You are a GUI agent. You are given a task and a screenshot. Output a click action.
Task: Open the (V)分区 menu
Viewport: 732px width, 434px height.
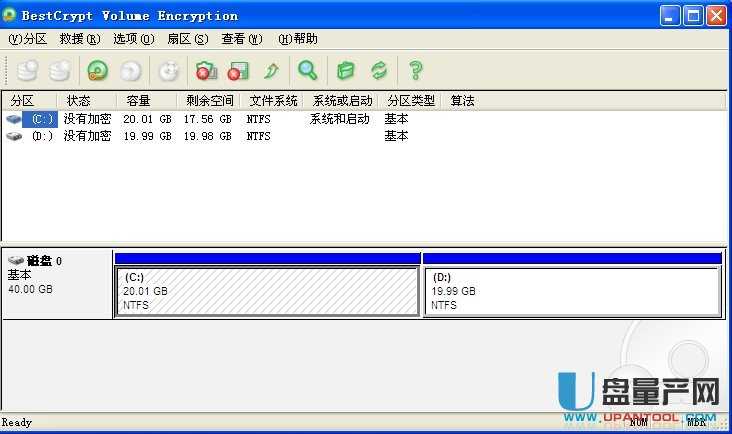pyautogui.click(x=28, y=39)
